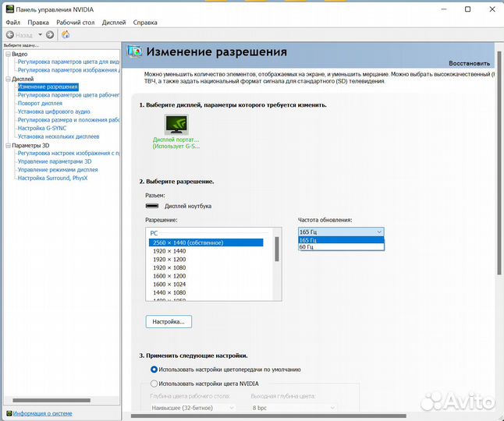Collapse the Параметры 3D tree section
Screen dimensions: 504x421
click(x=8, y=145)
